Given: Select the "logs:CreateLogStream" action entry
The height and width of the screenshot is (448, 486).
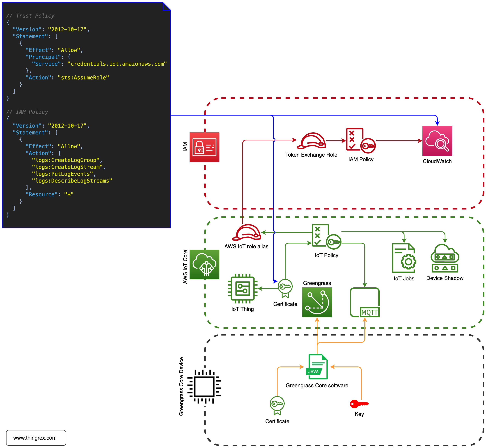Looking at the screenshot, I should pyautogui.click(x=67, y=167).
